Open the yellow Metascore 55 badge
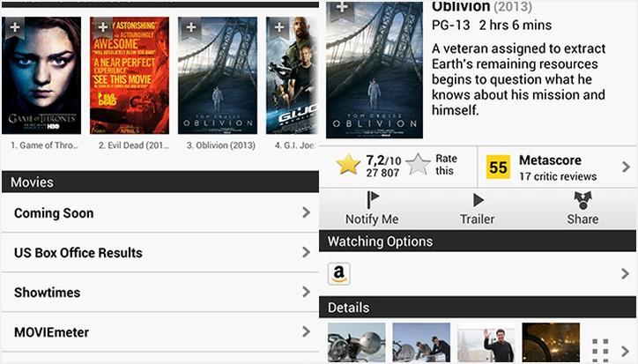This screenshot has width=638, height=364. coord(499,167)
